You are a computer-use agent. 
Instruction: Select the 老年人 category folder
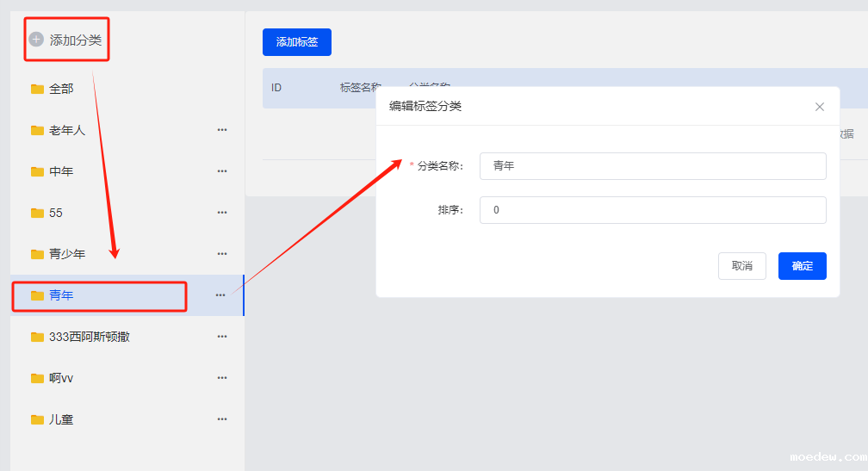click(66, 130)
